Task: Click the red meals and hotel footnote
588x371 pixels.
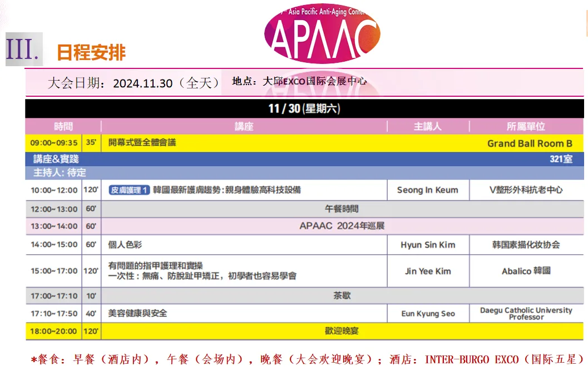Action: click(x=308, y=359)
